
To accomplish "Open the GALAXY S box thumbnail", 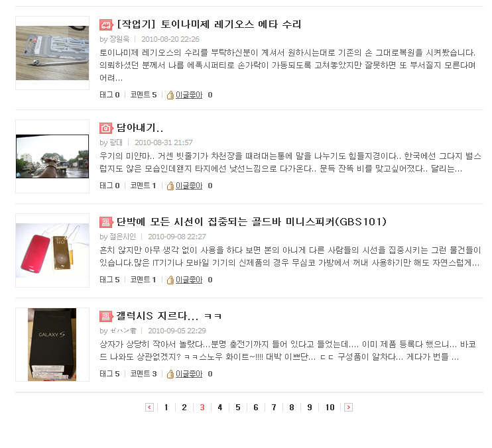I will 52,345.
